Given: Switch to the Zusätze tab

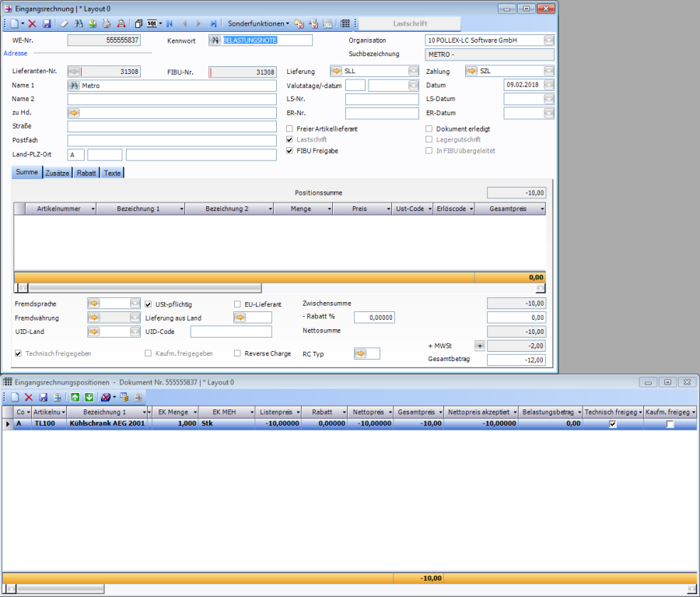Looking at the screenshot, I should coord(58,172).
